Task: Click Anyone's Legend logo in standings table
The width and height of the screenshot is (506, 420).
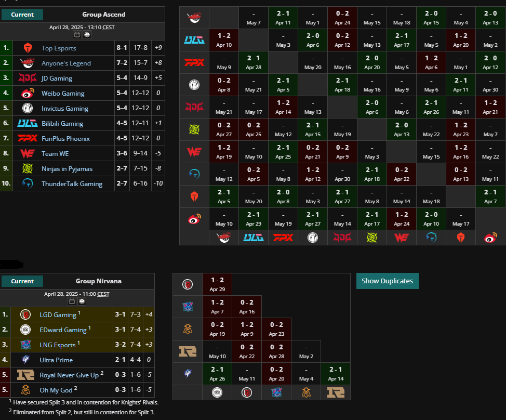Action: (28, 63)
